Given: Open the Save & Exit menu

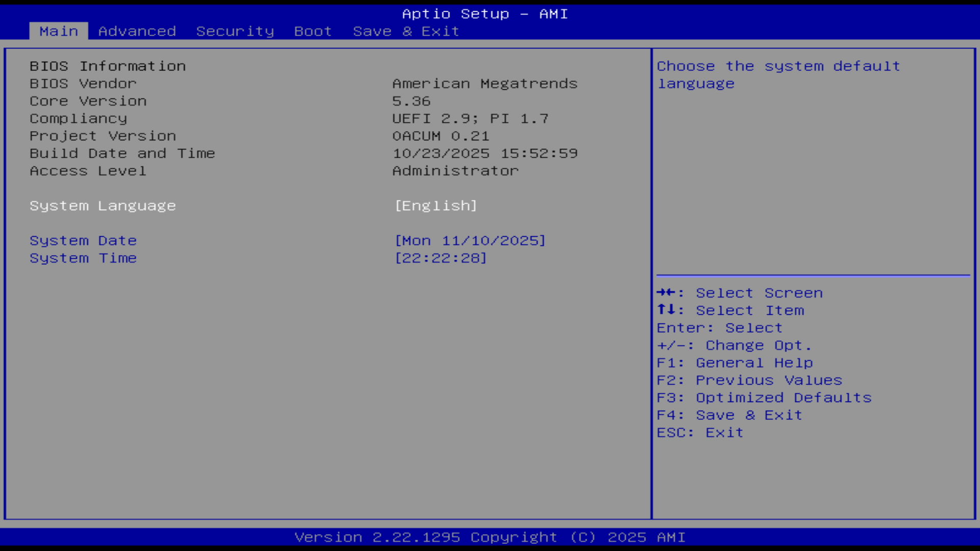Looking at the screenshot, I should pyautogui.click(x=406, y=31).
